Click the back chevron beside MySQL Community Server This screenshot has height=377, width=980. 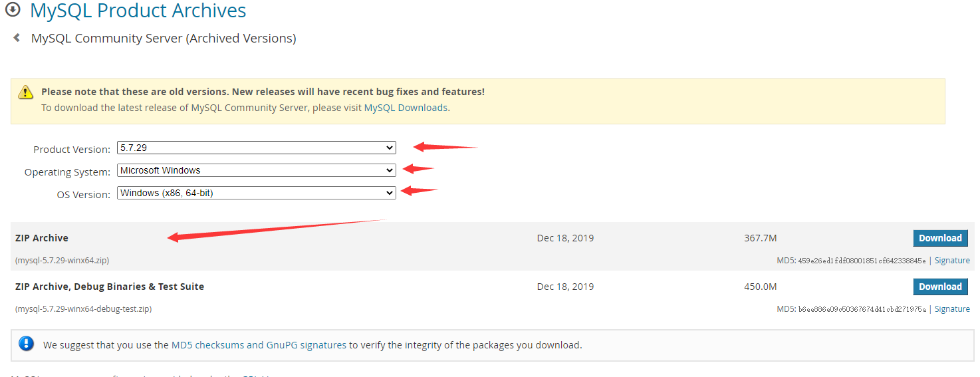point(17,38)
